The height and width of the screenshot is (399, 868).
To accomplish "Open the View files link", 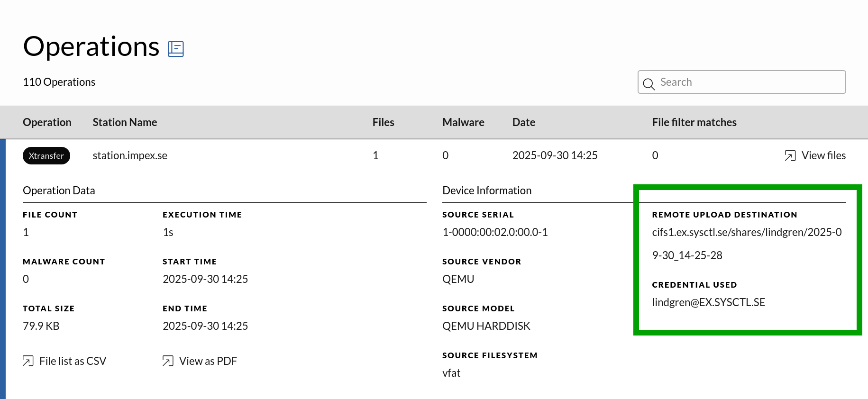I will tap(823, 155).
